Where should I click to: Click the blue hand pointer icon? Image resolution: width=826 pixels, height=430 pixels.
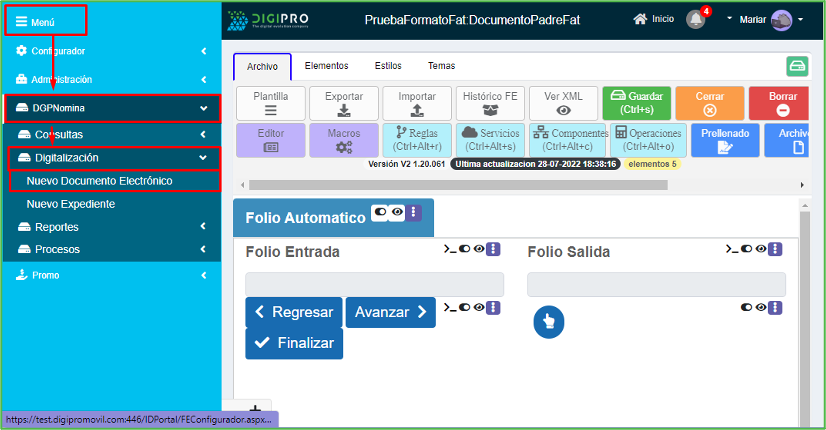click(x=549, y=322)
